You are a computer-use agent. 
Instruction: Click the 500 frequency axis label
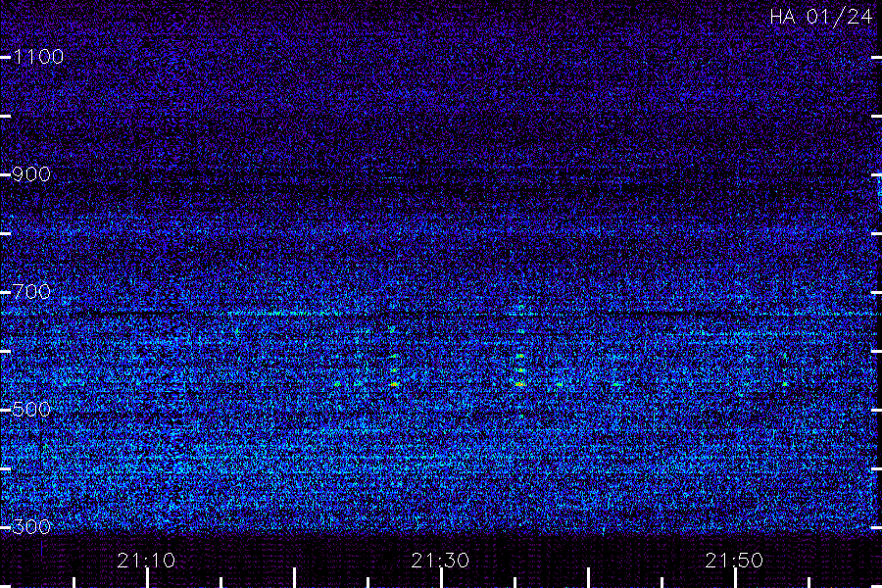point(31,410)
